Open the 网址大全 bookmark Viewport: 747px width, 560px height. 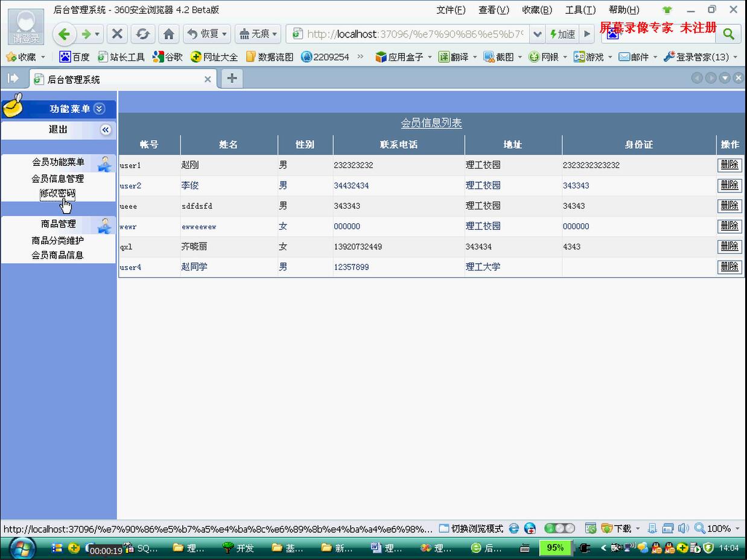pyautogui.click(x=214, y=57)
